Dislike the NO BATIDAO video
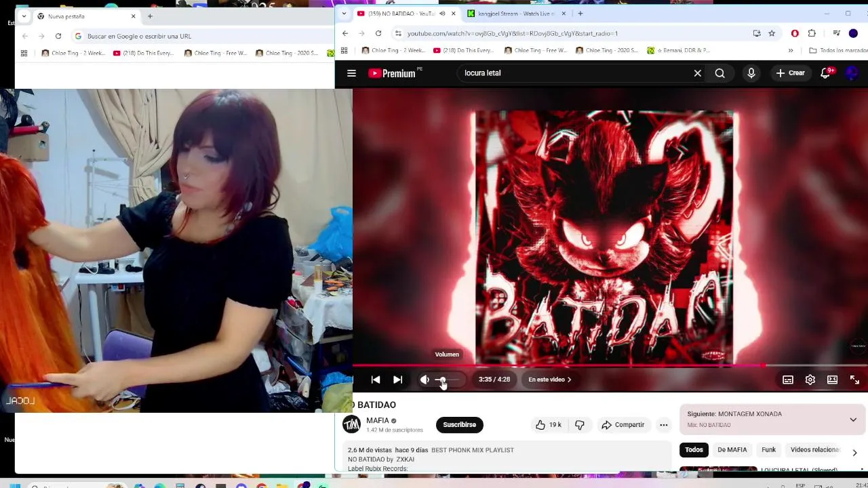 580,424
